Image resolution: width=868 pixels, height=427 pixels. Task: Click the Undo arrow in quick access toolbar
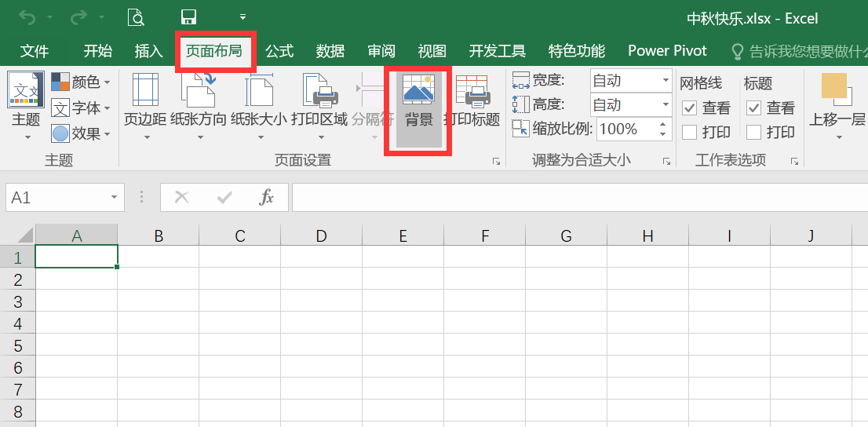(27, 17)
